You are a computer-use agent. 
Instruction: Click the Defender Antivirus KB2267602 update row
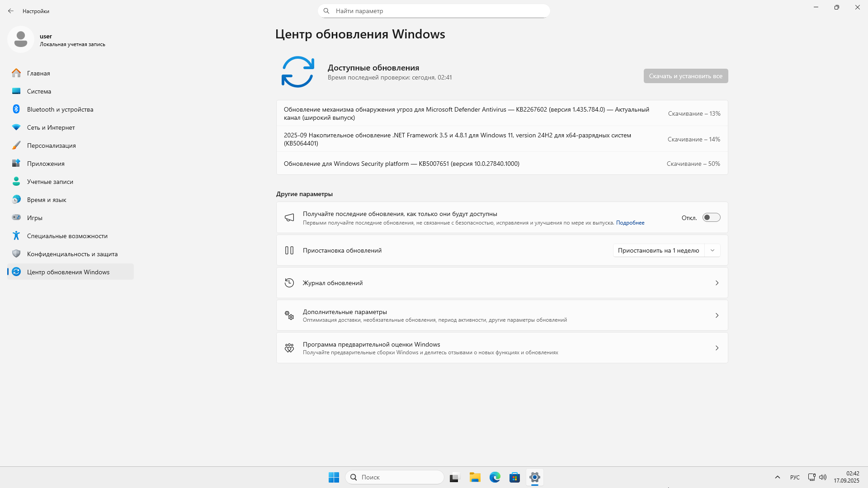[502, 113]
